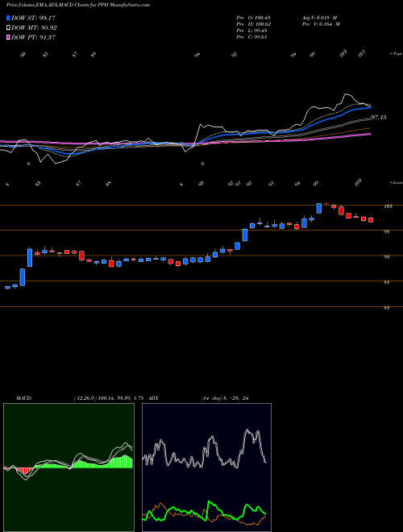Click the blue DOW ST legend swatch
This screenshot has width=403, height=532.
tap(9, 18)
